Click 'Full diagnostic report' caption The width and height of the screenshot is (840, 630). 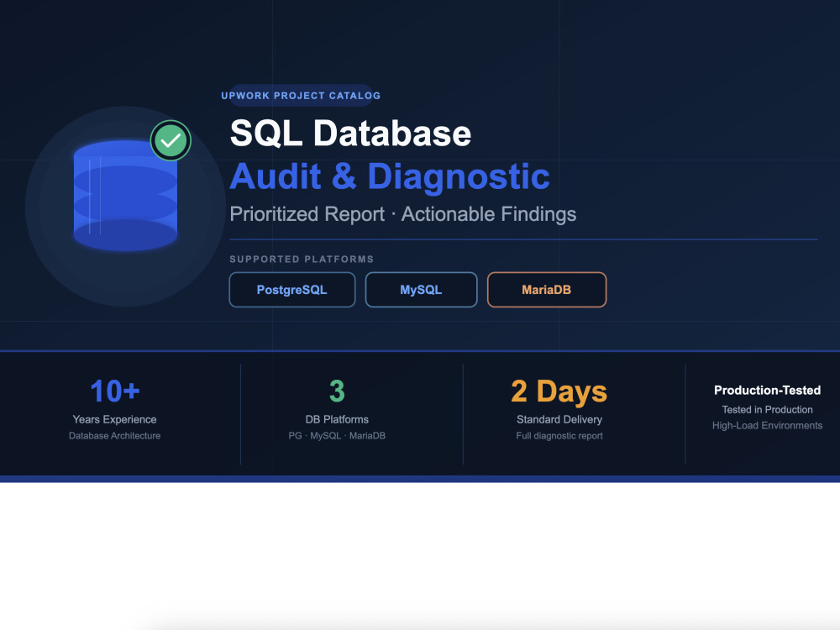pos(559,436)
